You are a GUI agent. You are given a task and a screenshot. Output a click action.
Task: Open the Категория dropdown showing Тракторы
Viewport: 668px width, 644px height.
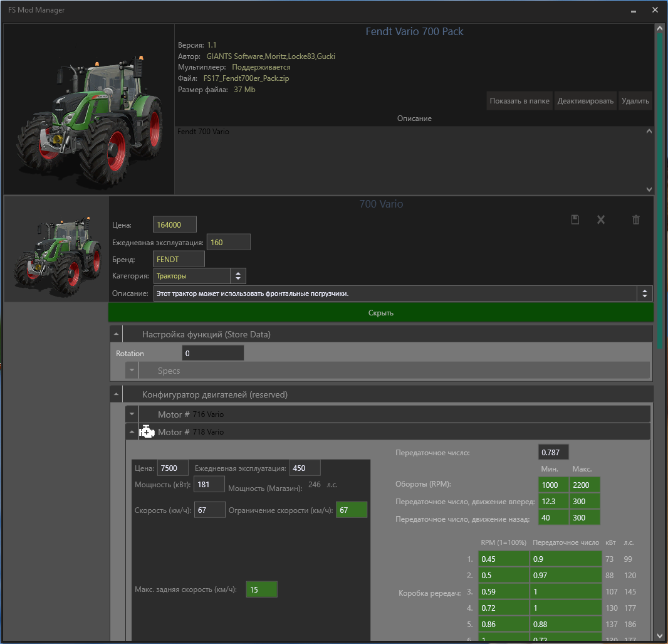237,276
